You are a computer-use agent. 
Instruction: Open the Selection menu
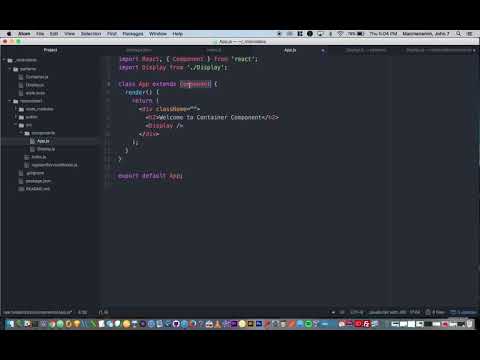click(x=91, y=34)
